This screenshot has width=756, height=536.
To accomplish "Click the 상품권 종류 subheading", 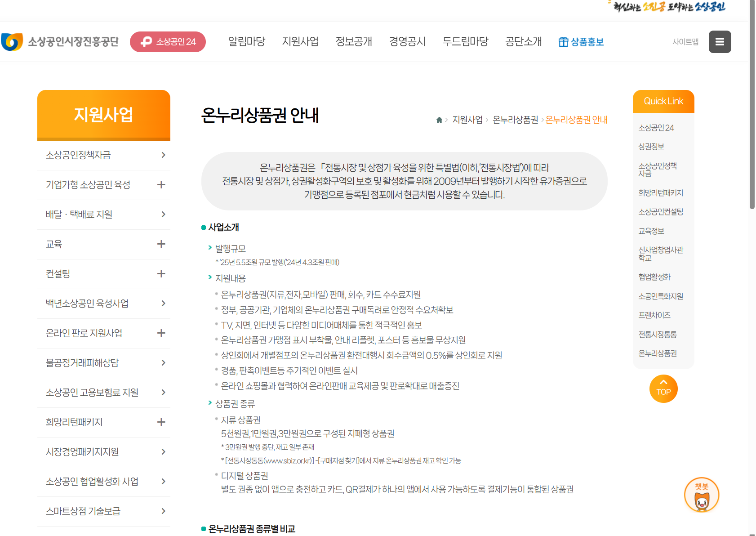I will (235, 404).
